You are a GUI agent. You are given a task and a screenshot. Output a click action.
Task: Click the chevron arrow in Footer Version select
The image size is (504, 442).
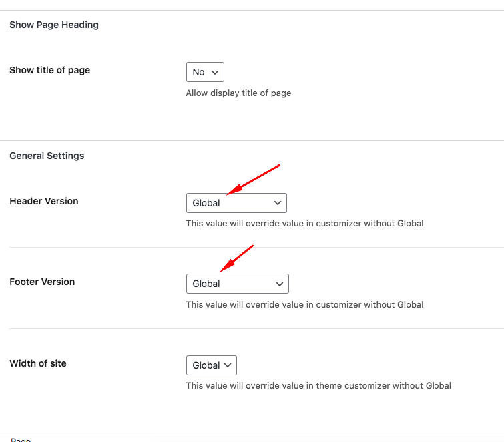[x=280, y=284]
